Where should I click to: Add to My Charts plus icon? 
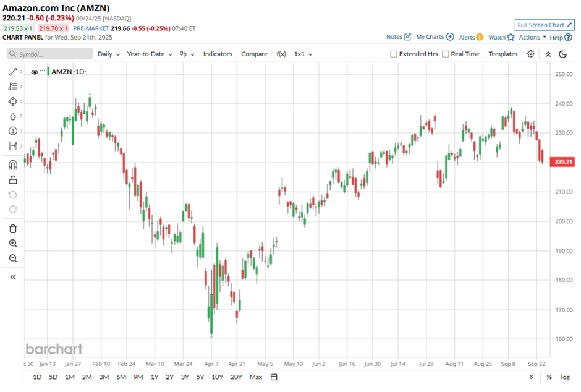click(x=450, y=36)
